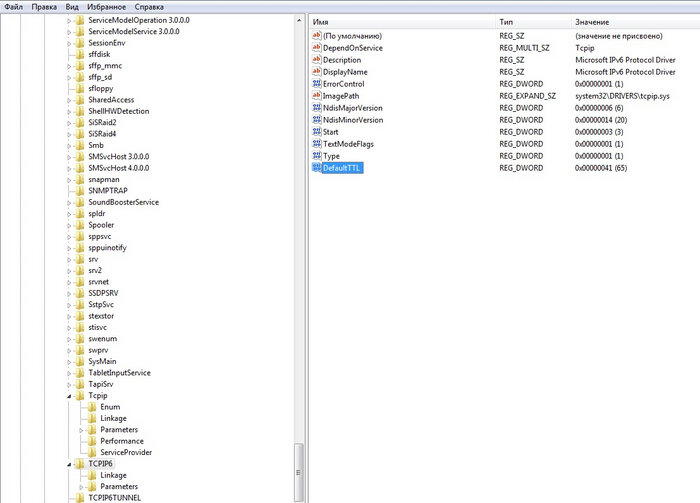
Task: Click the TCPIP6 folder icon
Action: pyautogui.click(x=80, y=464)
